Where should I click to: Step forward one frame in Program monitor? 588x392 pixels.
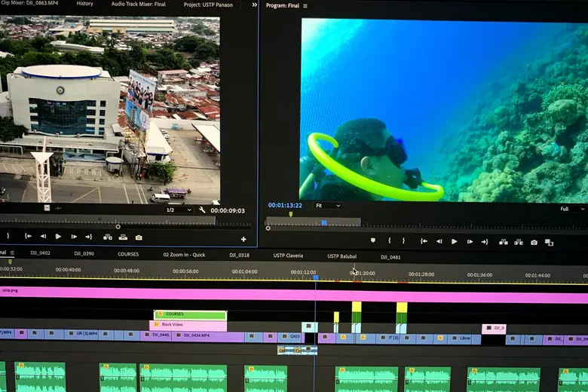pyautogui.click(x=470, y=242)
